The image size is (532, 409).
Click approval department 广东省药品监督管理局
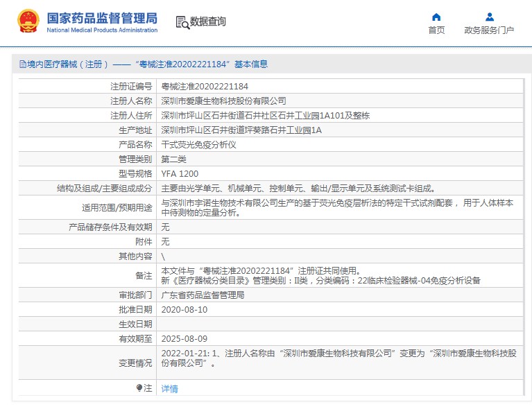click(x=203, y=295)
